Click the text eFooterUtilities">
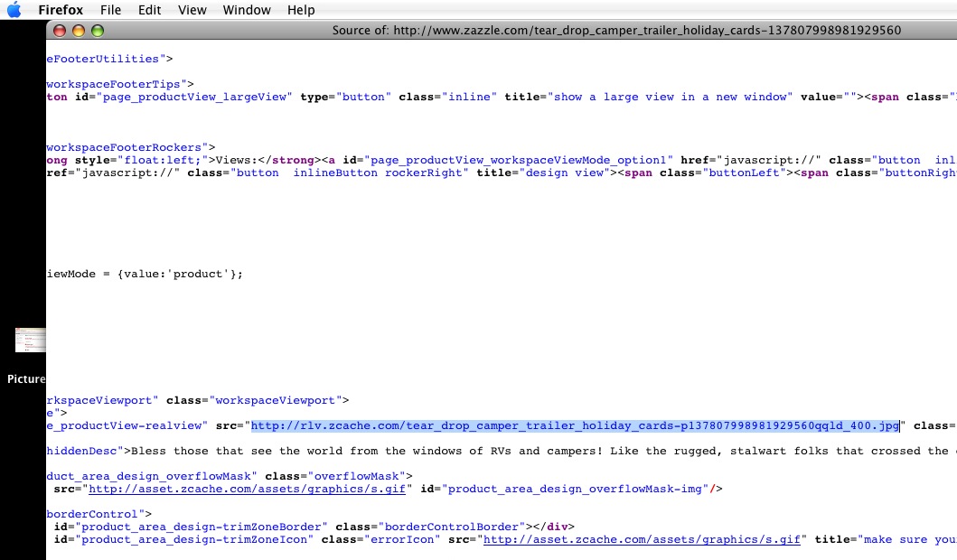 [x=109, y=60]
